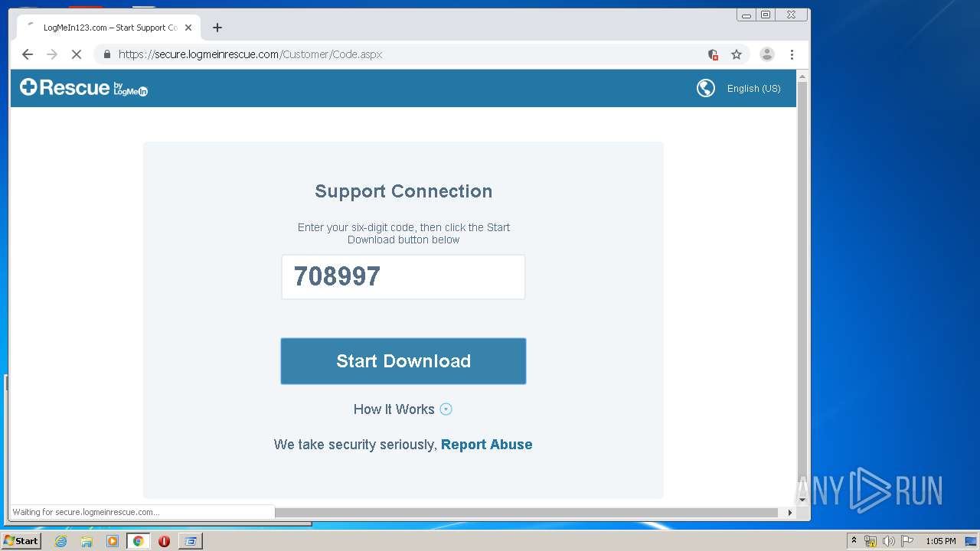
Task: Open the Chrome three-dot menu
Action: tap(792, 54)
